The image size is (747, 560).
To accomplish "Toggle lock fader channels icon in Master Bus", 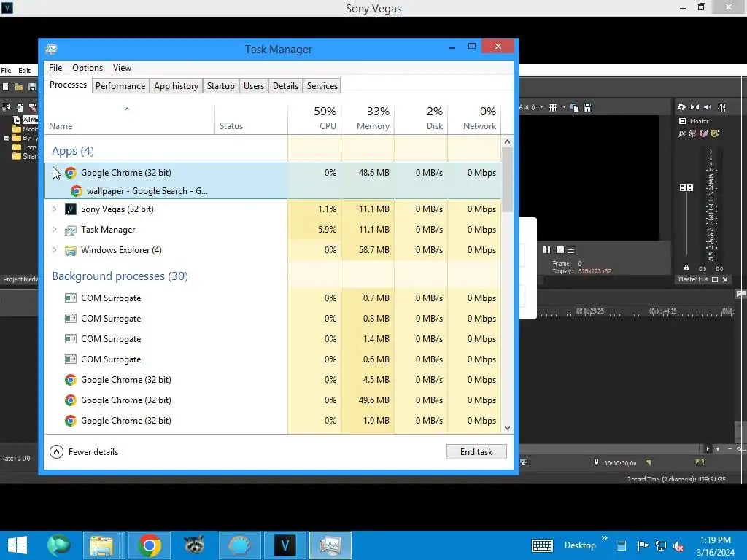I will [686, 268].
